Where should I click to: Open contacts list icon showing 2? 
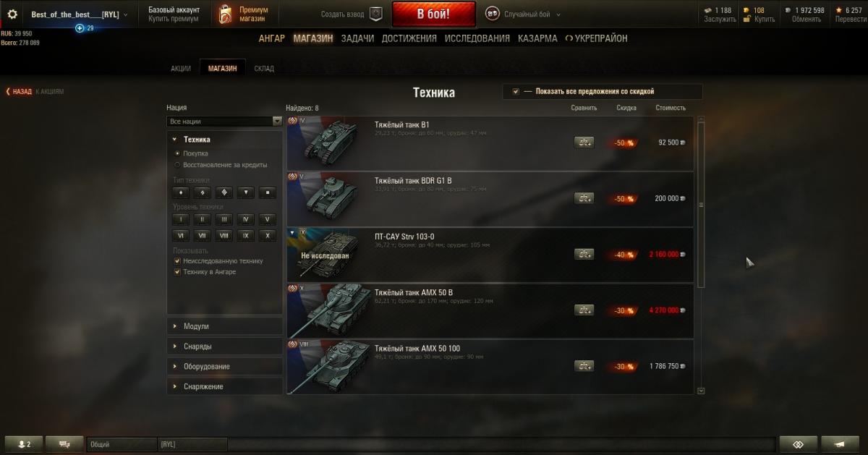(x=24, y=444)
